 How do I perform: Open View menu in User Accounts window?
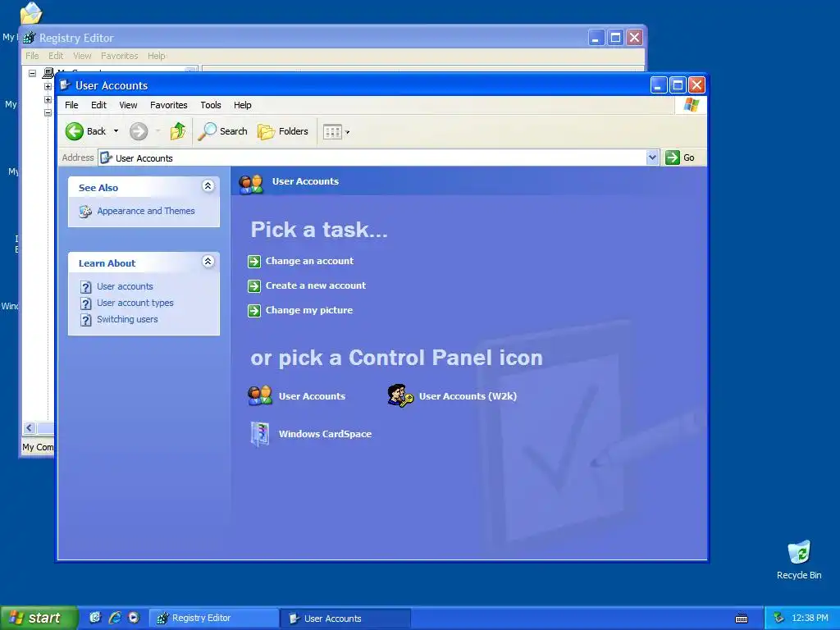tap(128, 105)
